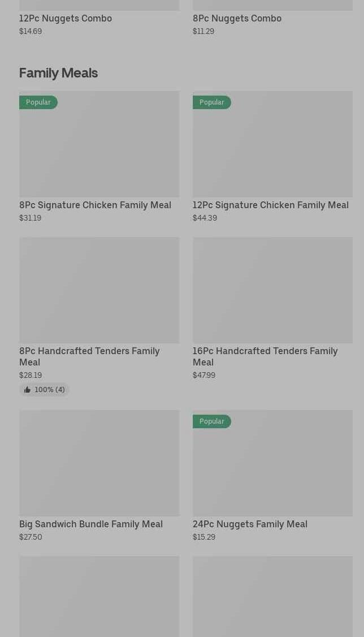
Task: Click 8Pc Handcrafted Tenders Family Meal title
Action: (89, 356)
